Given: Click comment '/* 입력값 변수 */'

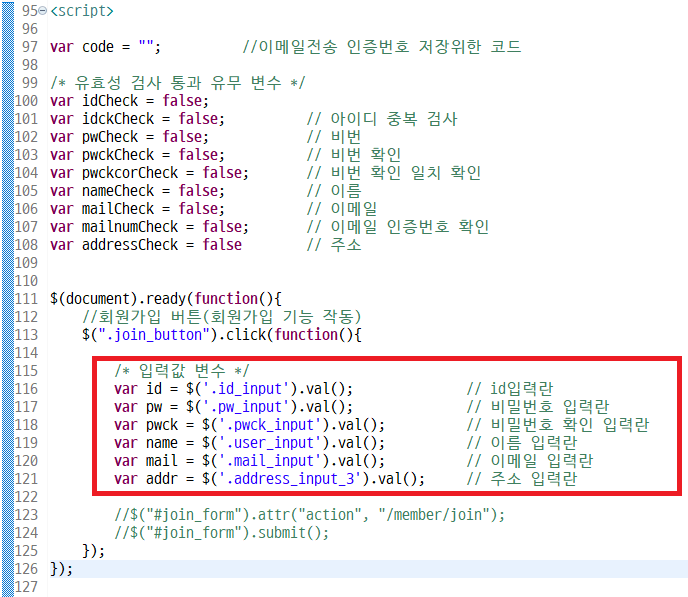Looking at the screenshot, I should (x=182, y=370).
